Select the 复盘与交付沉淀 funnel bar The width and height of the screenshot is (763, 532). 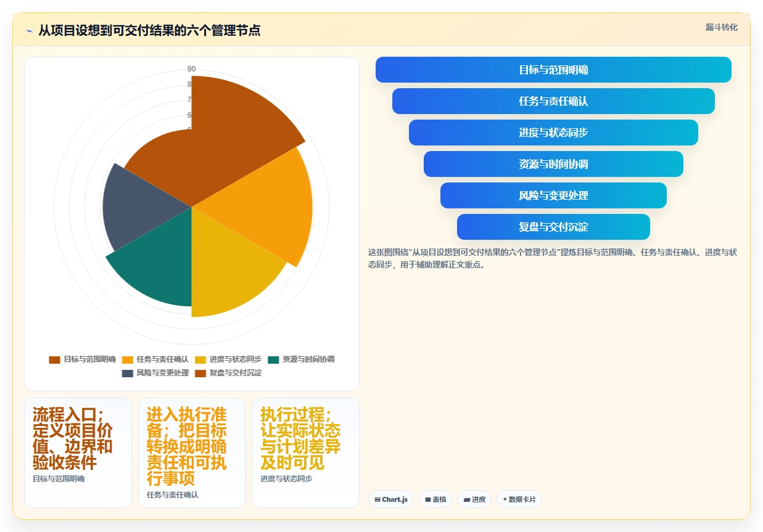(x=553, y=227)
